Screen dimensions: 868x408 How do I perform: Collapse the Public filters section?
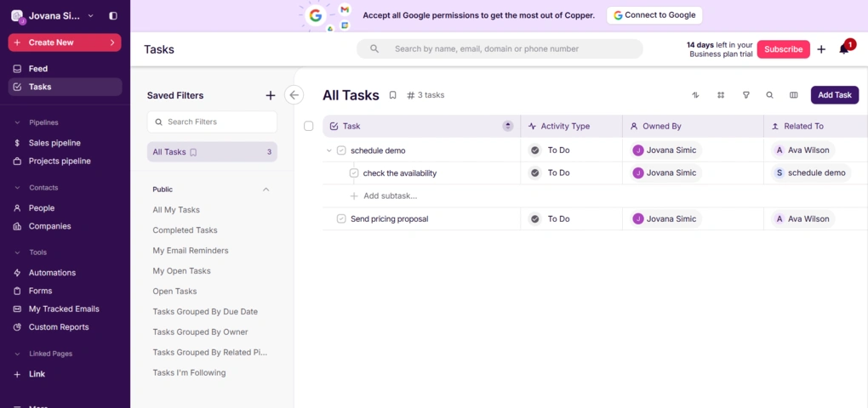point(266,189)
